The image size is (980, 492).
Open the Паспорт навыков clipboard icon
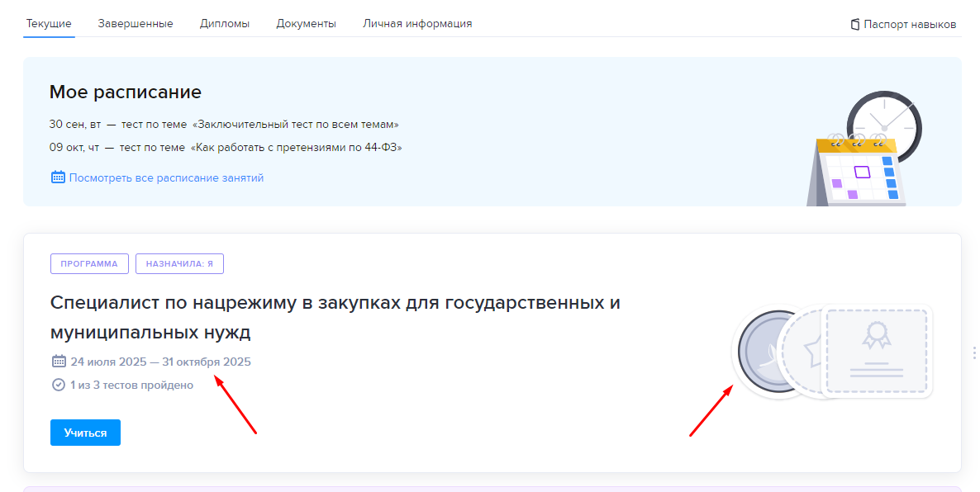(x=855, y=25)
